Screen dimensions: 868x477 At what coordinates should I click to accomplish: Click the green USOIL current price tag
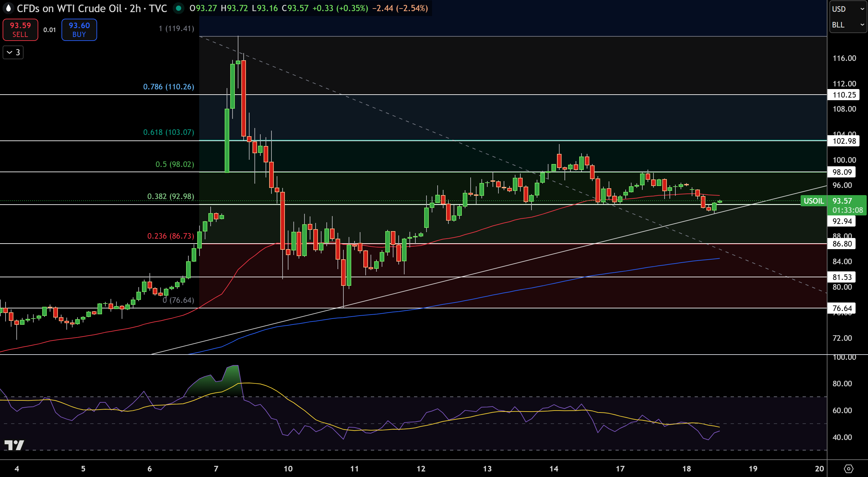click(x=813, y=201)
